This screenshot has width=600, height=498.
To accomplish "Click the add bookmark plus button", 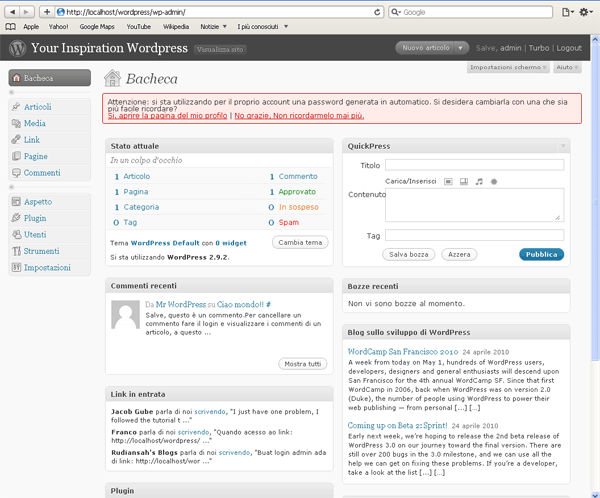I will click(47, 12).
